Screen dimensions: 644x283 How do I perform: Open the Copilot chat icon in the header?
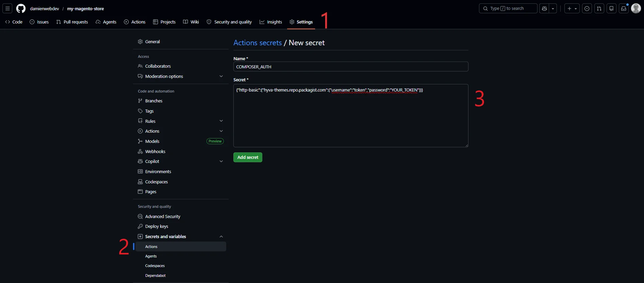pos(544,9)
